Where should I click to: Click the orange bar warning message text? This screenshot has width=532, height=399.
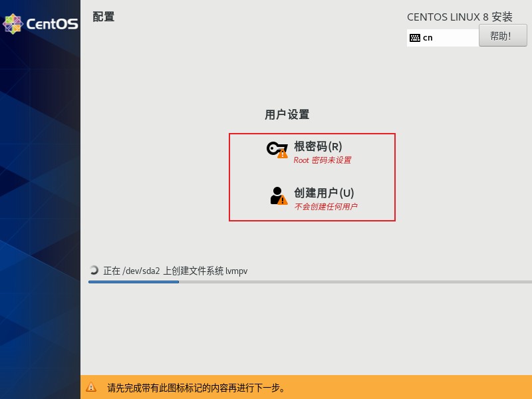click(196, 388)
